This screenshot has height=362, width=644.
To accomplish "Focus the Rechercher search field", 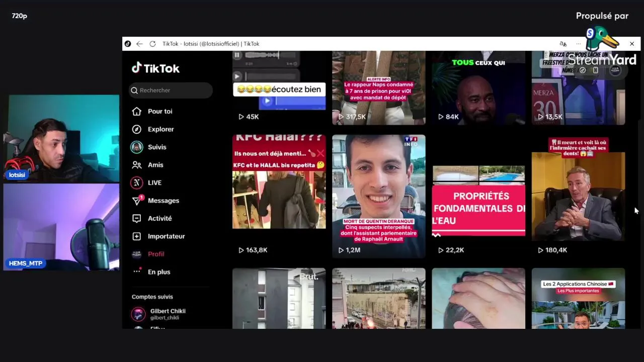I will [x=171, y=90].
